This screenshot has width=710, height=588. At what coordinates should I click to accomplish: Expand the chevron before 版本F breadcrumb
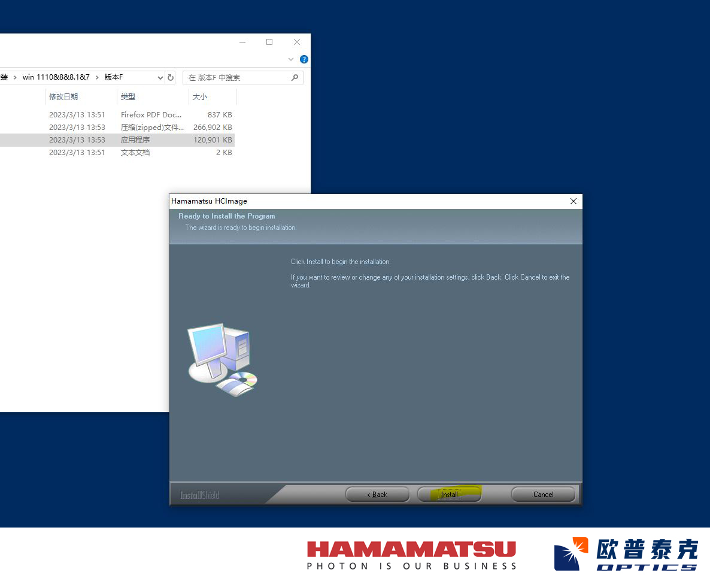tap(97, 78)
